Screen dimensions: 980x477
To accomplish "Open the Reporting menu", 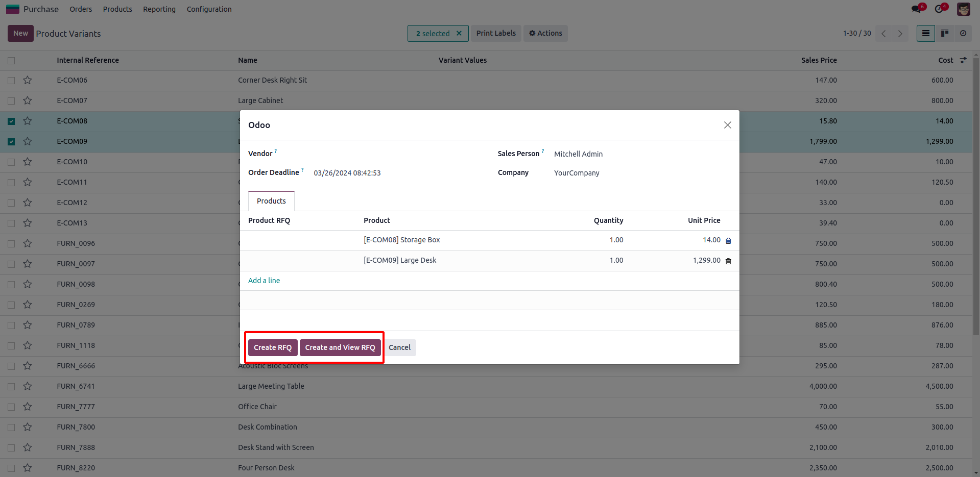I will click(159, 9).
